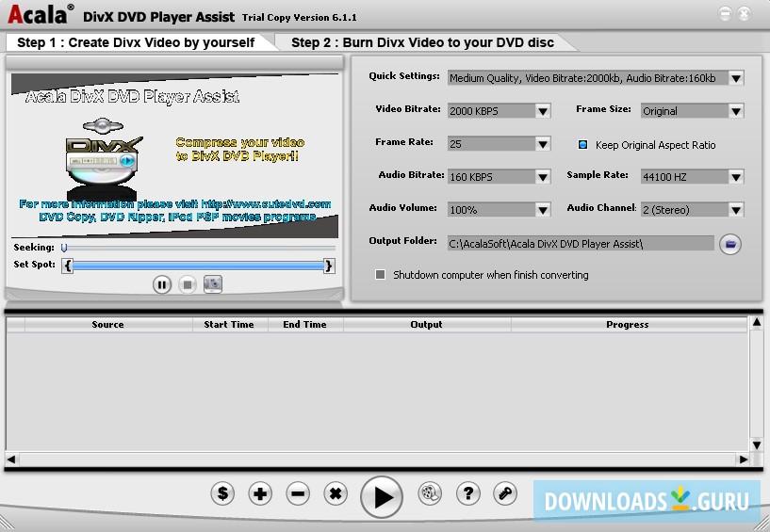Image resolution: width=770 pixels, height=532 pixels.
Task: Click the dollar sign purchase icon
Action: [x=222, y=493]
